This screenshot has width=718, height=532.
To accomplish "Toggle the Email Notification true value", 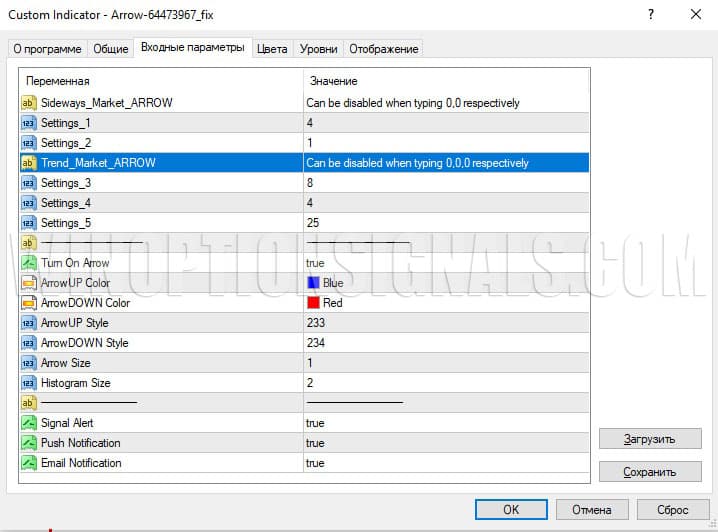I will tap(445, 463).
